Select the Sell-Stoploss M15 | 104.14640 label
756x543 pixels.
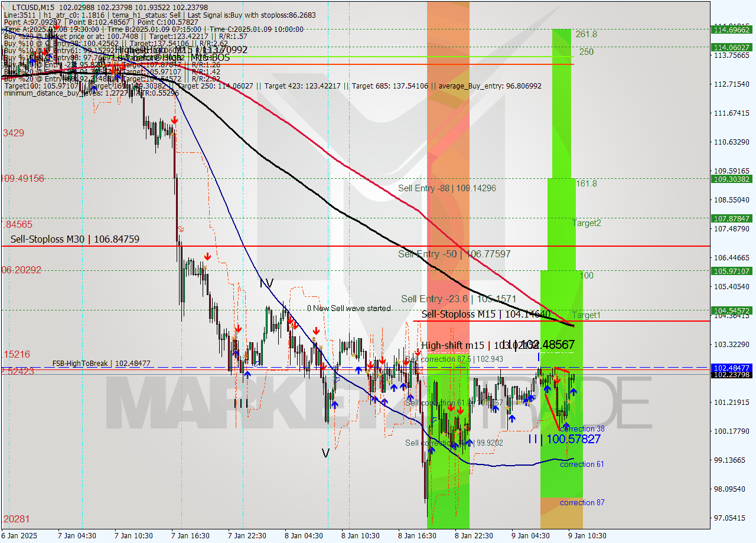[486, 315]
